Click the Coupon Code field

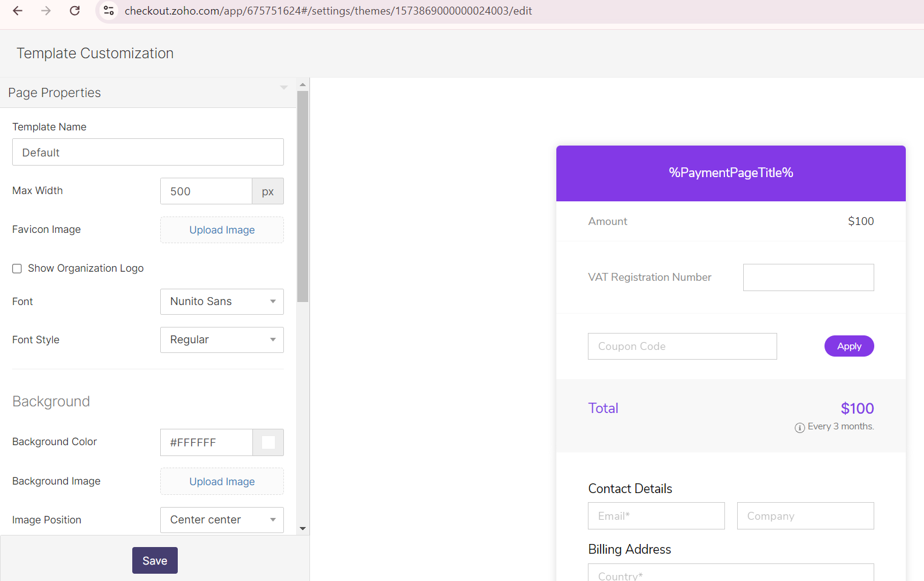(x=682, y=346)
